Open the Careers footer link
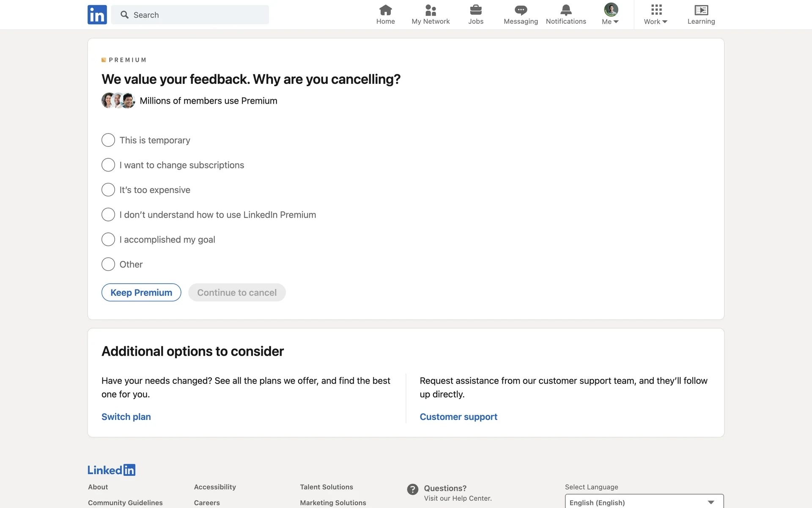Screen dimensions: 812x508 tap(207, 503)
